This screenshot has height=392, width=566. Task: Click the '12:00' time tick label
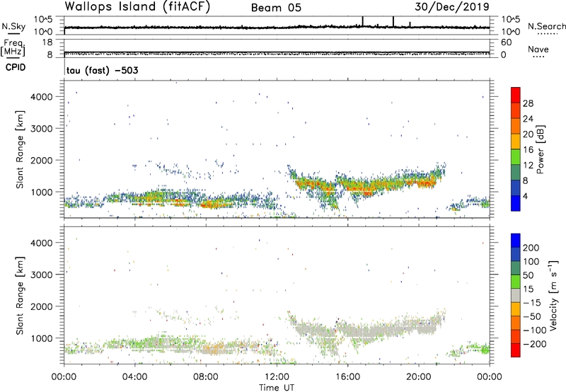(x=277, y=377)
